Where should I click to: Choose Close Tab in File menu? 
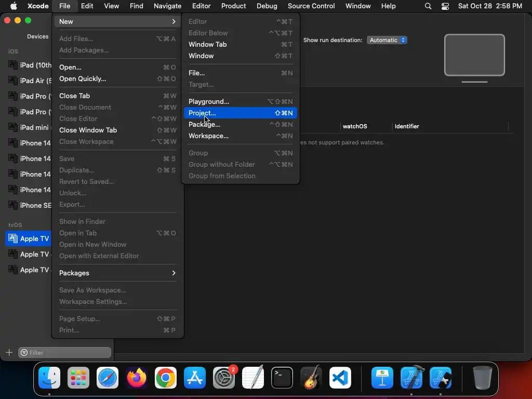pos(117,96)
